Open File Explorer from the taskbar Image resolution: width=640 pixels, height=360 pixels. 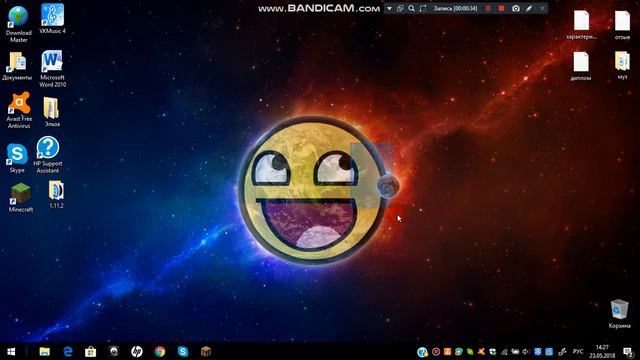[44, 351]
